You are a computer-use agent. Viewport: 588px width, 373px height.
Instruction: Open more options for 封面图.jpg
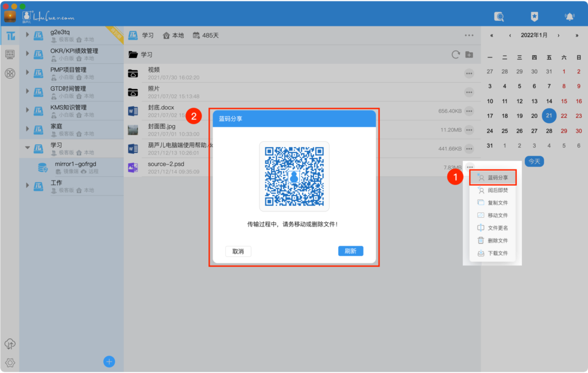(x=469, y=130)
